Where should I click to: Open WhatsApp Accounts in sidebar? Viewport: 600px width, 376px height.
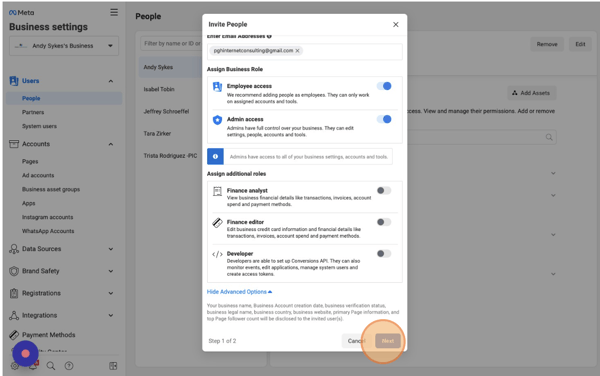click(48, 231)
